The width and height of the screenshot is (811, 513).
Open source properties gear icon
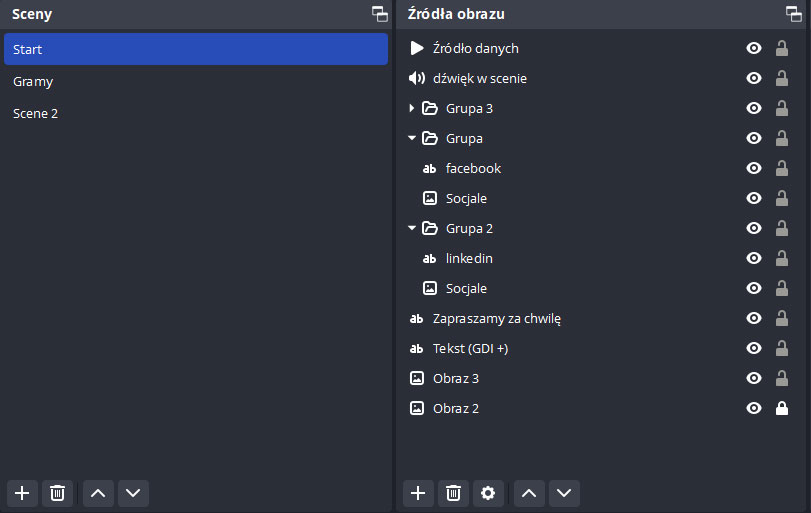click(488, 493)
